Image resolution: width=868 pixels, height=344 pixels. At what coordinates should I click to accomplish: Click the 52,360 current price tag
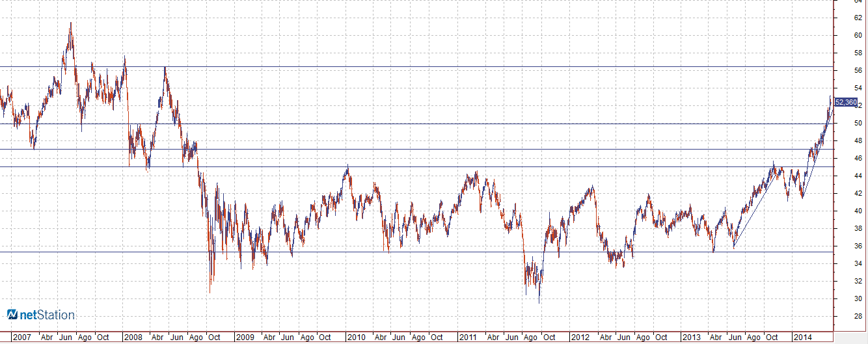point(846,102)
